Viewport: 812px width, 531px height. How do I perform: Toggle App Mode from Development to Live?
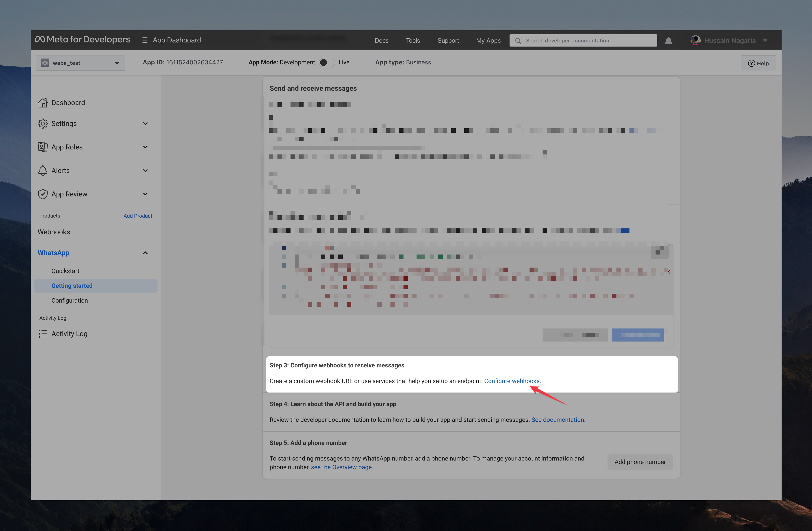pos(327,62)
